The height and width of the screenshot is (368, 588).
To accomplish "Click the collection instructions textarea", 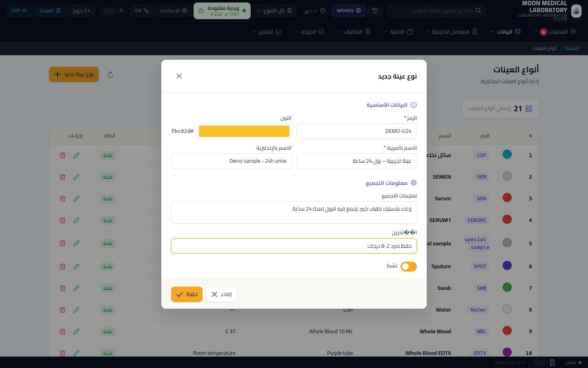I will (294, 212).
